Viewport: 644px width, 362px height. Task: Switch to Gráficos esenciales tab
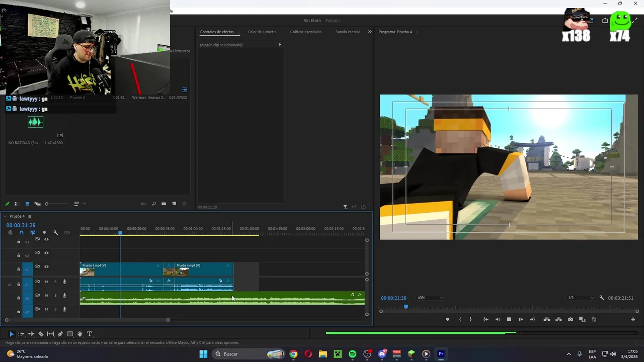tap(305, 32)
